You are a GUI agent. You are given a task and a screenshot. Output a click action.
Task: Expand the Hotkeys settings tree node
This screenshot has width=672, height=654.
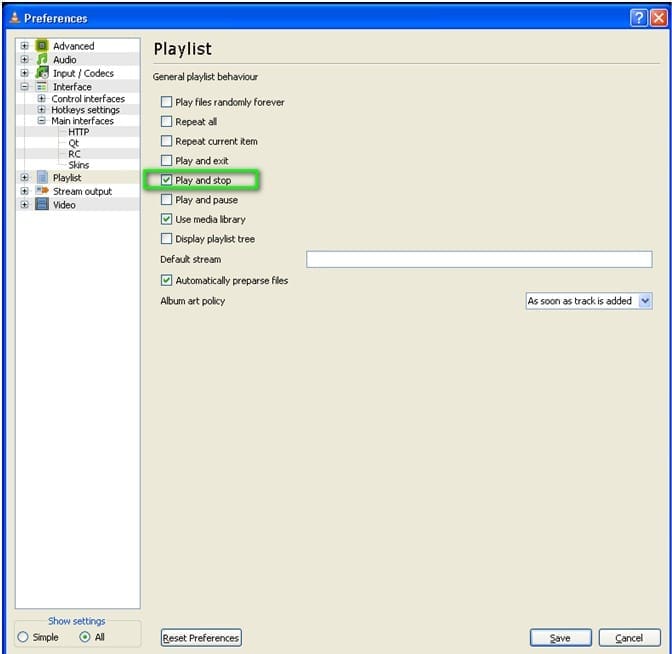41,110
